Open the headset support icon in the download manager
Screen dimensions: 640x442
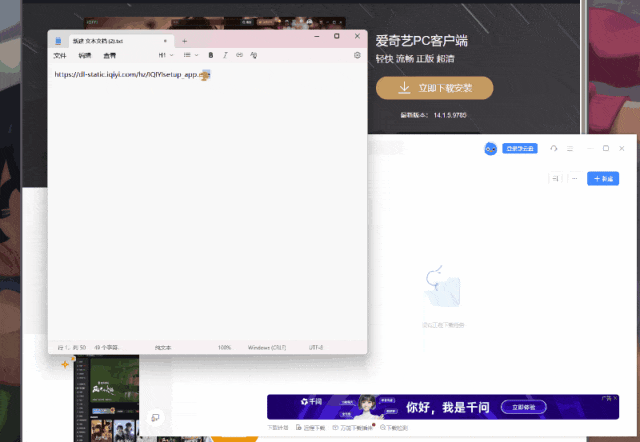[553, 149]
